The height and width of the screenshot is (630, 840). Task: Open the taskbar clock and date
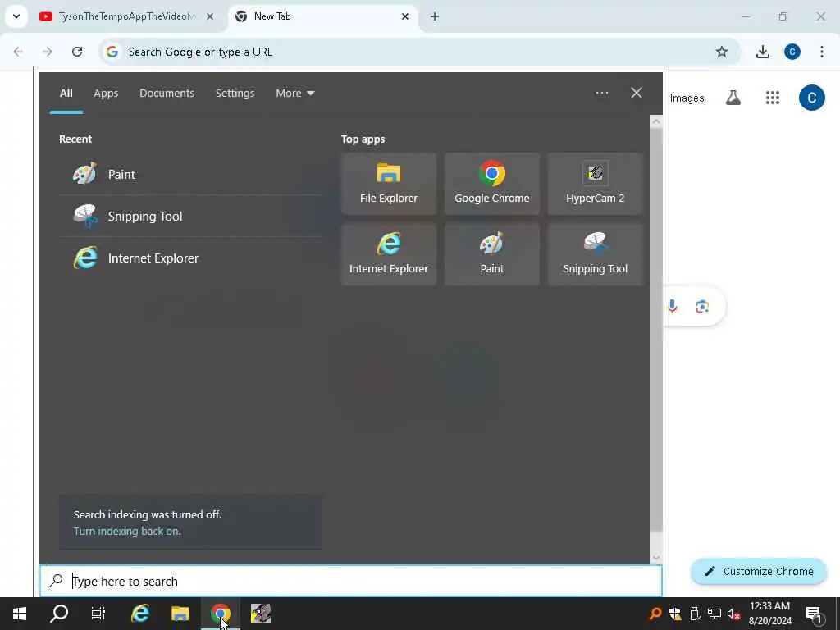point(769,614)
